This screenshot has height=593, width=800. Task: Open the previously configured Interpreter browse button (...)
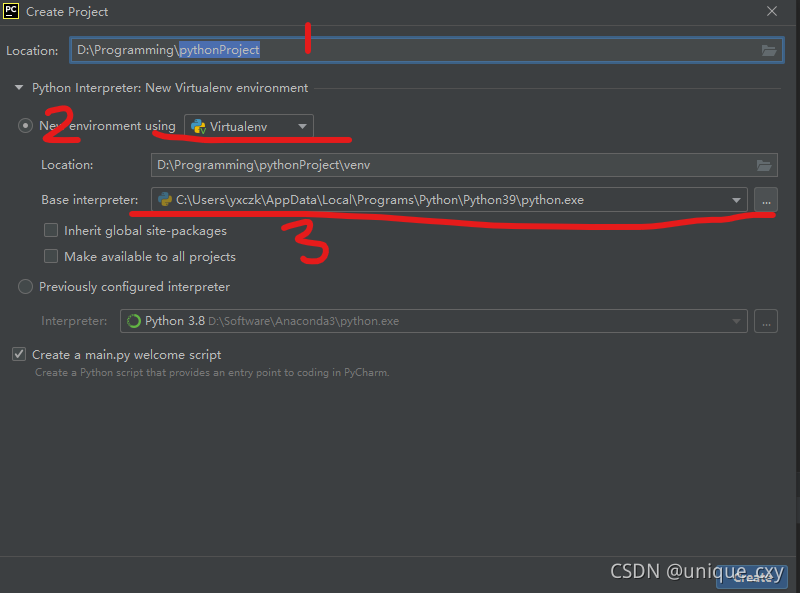(766, 321)
